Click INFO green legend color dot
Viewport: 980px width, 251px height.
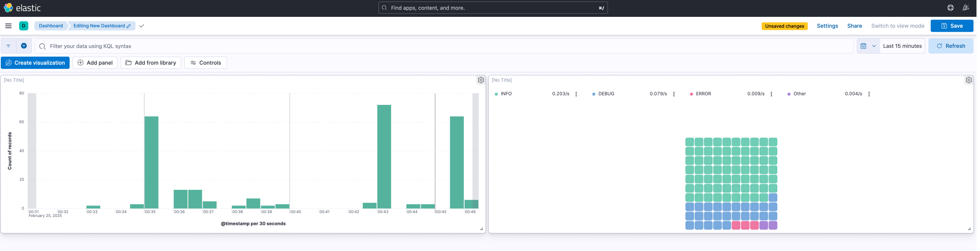[x=496, y=94]
